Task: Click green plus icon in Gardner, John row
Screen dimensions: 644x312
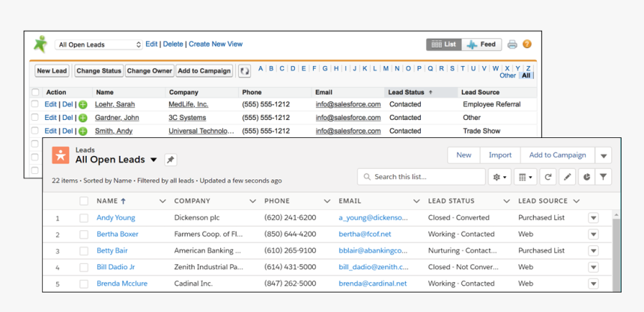Action: pyautogui.click(x=83, y=118)
